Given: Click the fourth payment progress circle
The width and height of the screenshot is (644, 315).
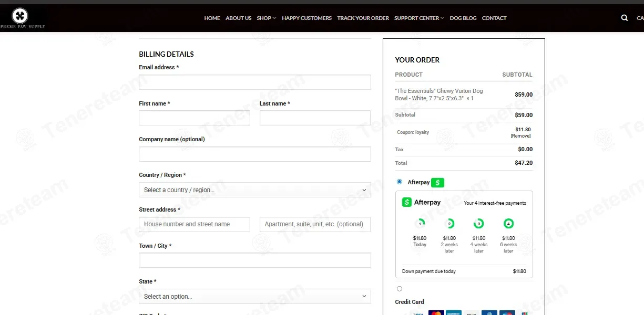Looking at the screenshot, I should (508, 224).
